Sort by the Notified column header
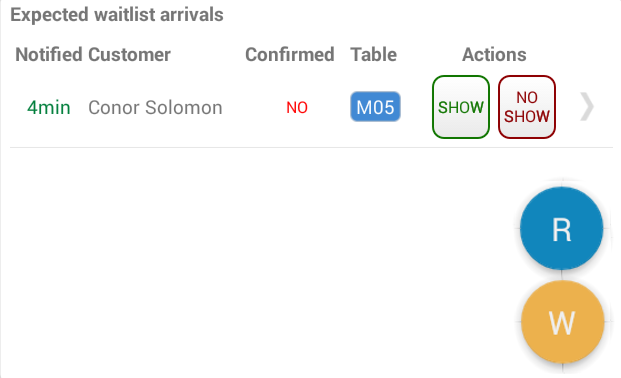The image size is (621, 378). pyautogui.click(x=49, y=54)
